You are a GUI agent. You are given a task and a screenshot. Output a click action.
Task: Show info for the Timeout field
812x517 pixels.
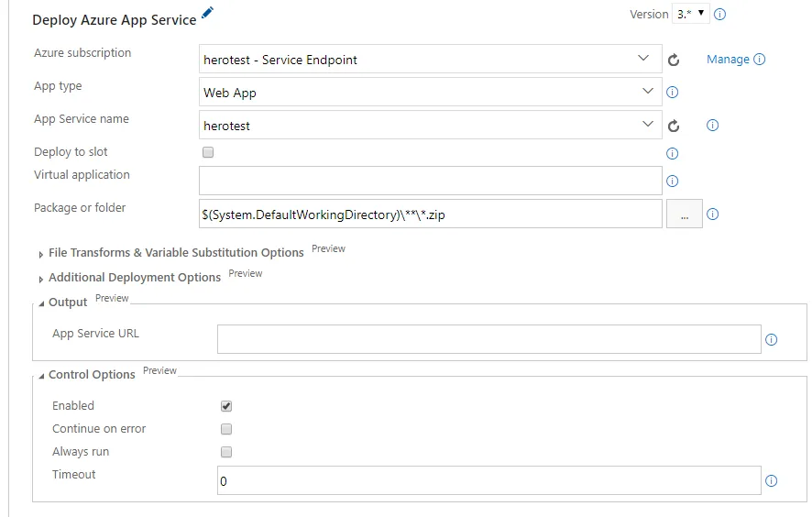(771, 481)
